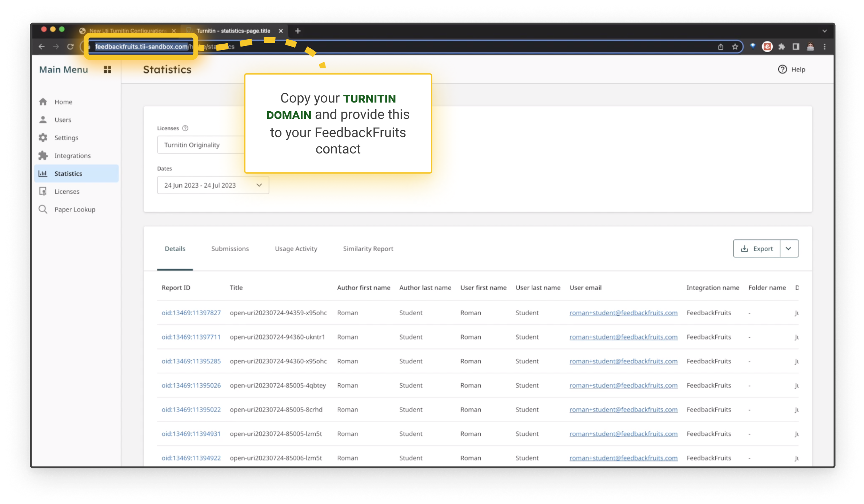Click the Author first name column header
Image resolution: width=864 pixels, height=504 pixels.
tap(364, 288)
